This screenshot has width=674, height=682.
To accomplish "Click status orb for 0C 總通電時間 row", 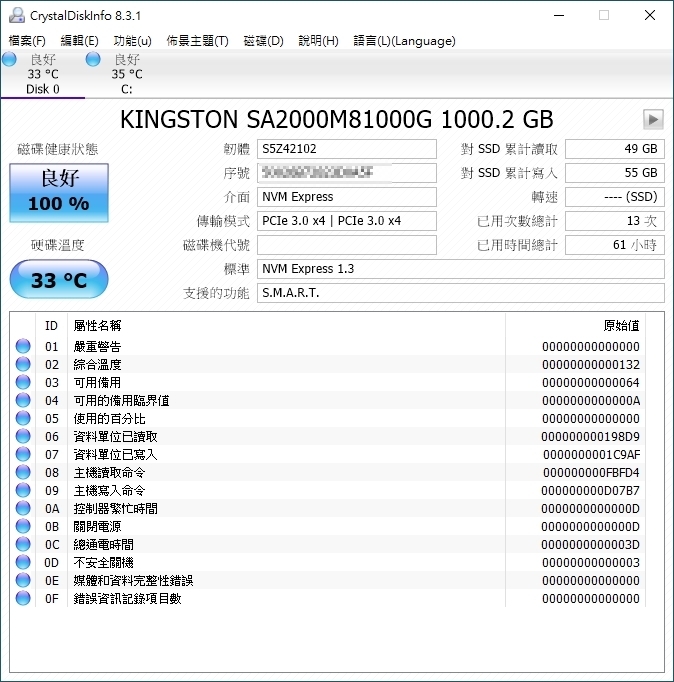I will [23, 545].
